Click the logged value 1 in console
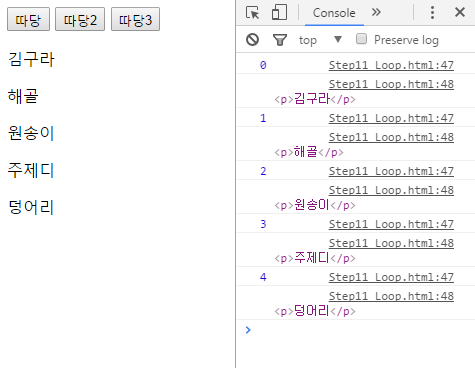The height and width of the screenshot is (368, 475). tap(263, 118)
